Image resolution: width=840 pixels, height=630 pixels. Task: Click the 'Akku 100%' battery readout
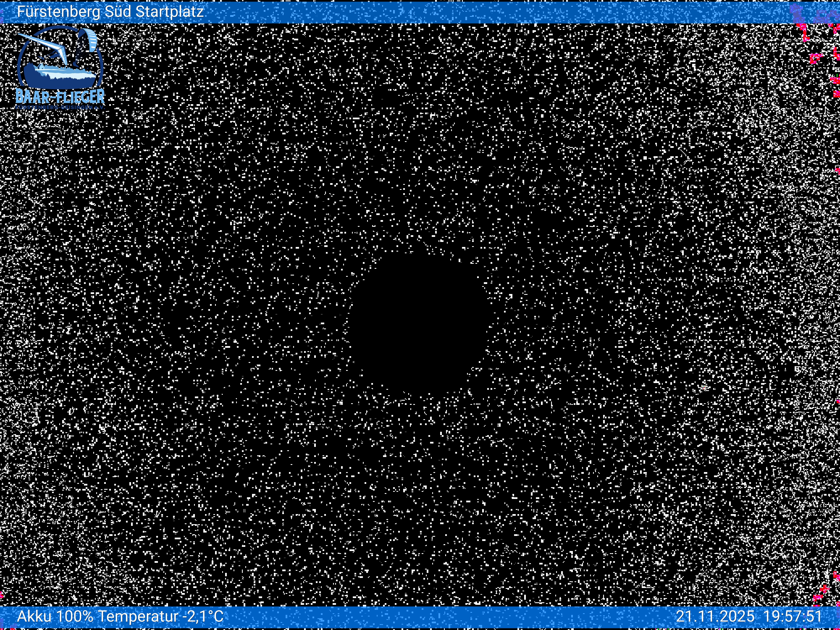pos(55,616)
